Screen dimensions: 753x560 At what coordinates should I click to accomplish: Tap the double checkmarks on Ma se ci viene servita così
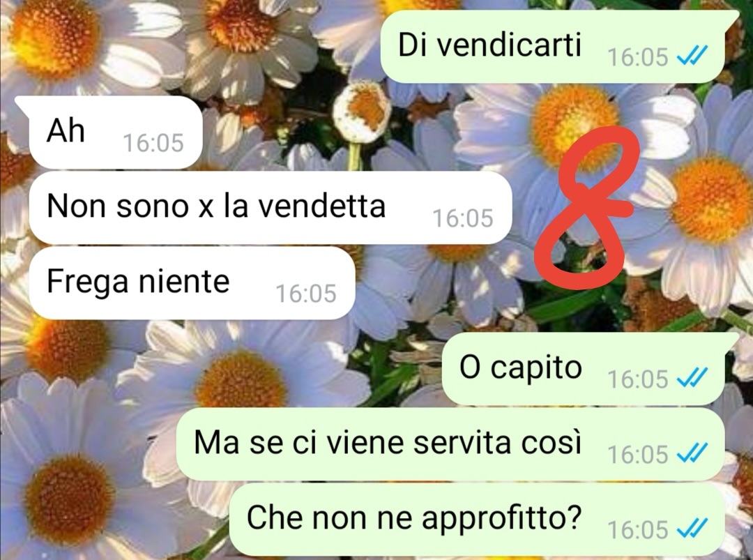692,453
